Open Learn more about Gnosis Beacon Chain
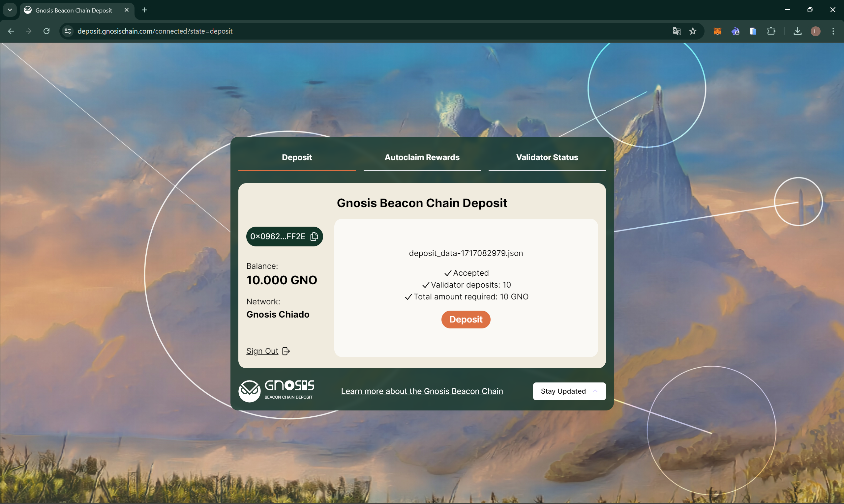844x504 pixels. pos(422,391)
